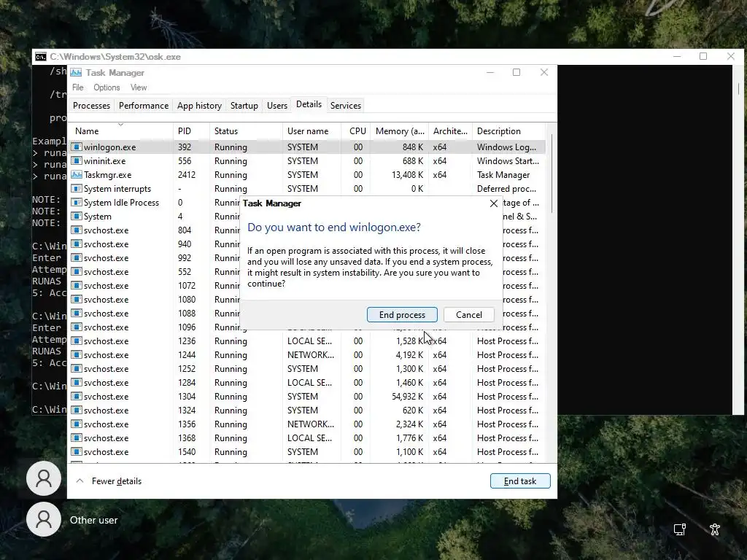
Task: Sort by the User name column header
Action: point(311,131)
